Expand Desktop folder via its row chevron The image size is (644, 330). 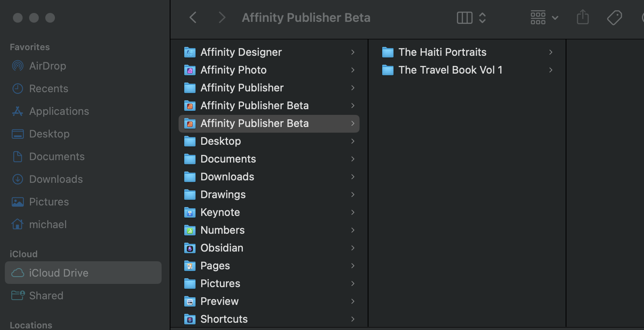tap(353, 141)
